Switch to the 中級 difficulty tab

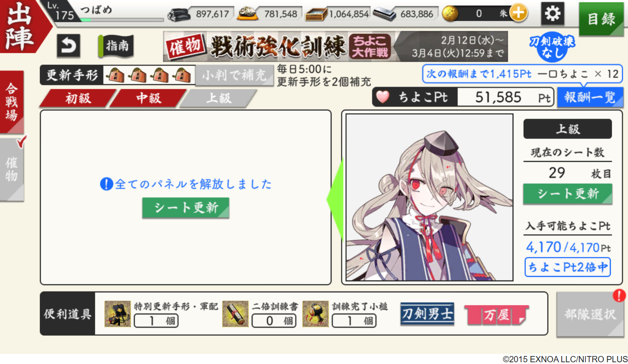coord(148,98)
